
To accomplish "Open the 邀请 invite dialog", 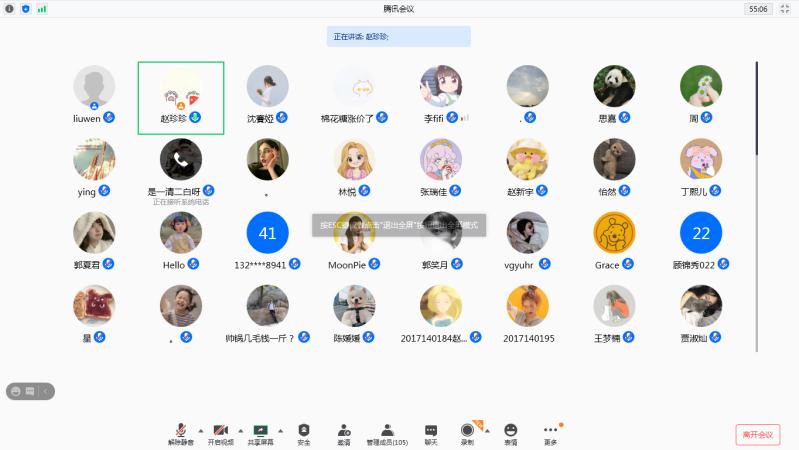I will pyautogui.click(x=344, y=432).
